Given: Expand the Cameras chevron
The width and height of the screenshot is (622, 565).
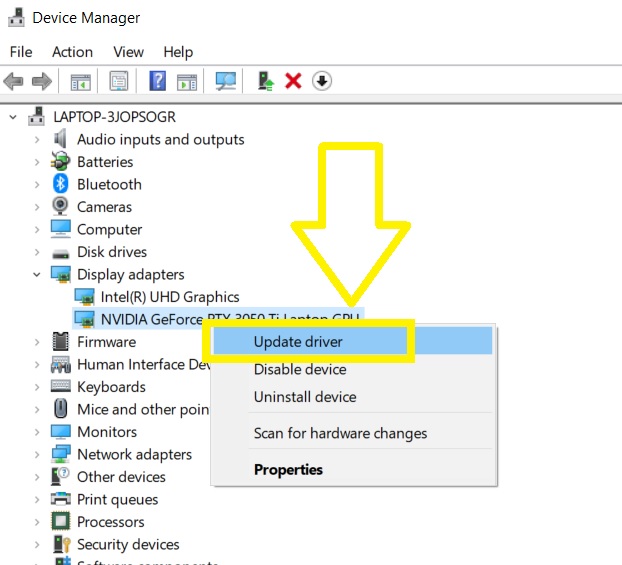Looking at the screenshot, I should click(37, 207).
